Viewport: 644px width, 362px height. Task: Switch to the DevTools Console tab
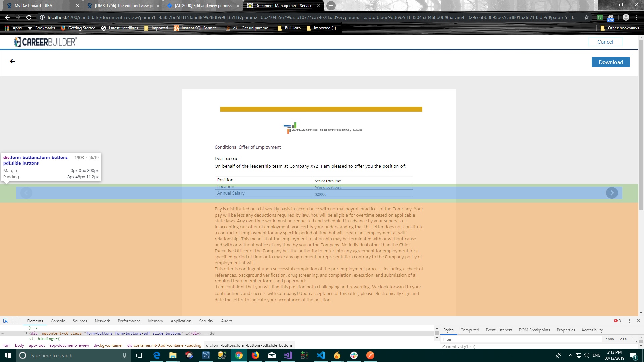tap(58, 321)
